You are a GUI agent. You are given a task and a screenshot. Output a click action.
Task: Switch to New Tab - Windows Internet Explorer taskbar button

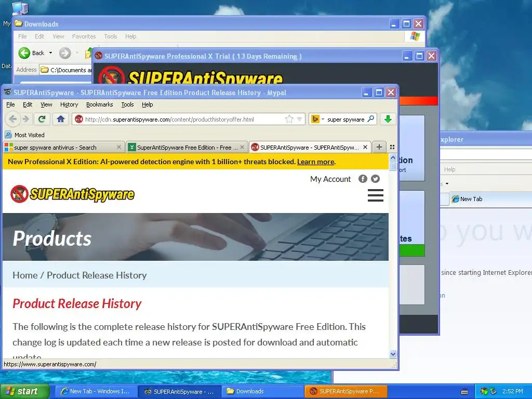point(96,391)
